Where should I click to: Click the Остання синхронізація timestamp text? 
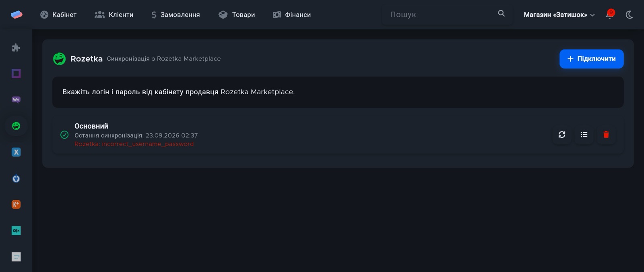pyautogui.click(x=136, y=135)
